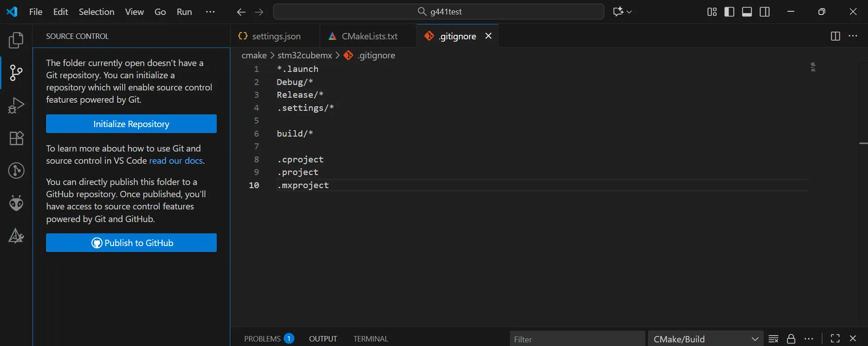Open the Git Graph activity bar icon
The width and height of the screenshot is (868, 346).
pos(16,171)
